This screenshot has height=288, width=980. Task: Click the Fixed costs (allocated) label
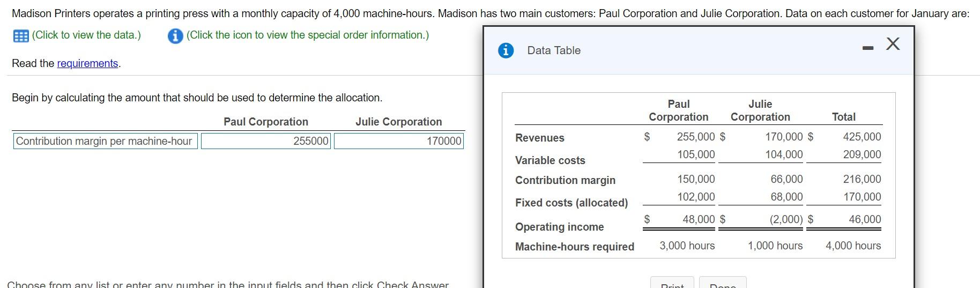point(571,203)
